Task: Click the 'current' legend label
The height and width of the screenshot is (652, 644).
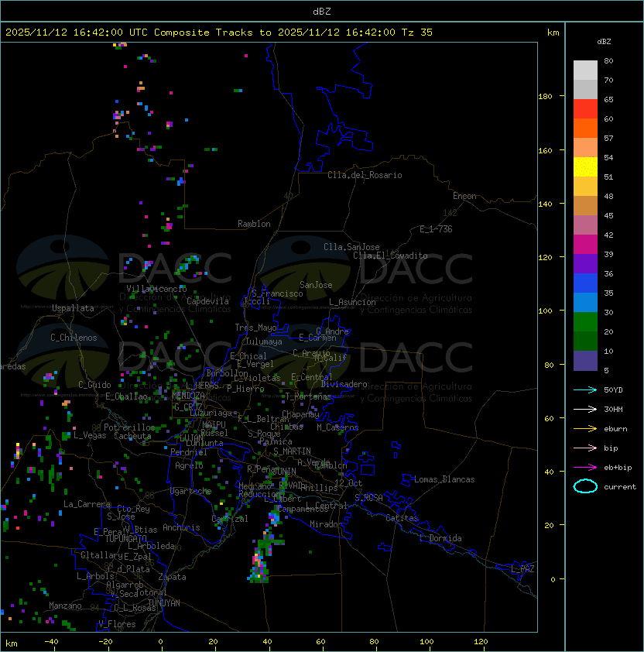Action: [x=620, y=487]
